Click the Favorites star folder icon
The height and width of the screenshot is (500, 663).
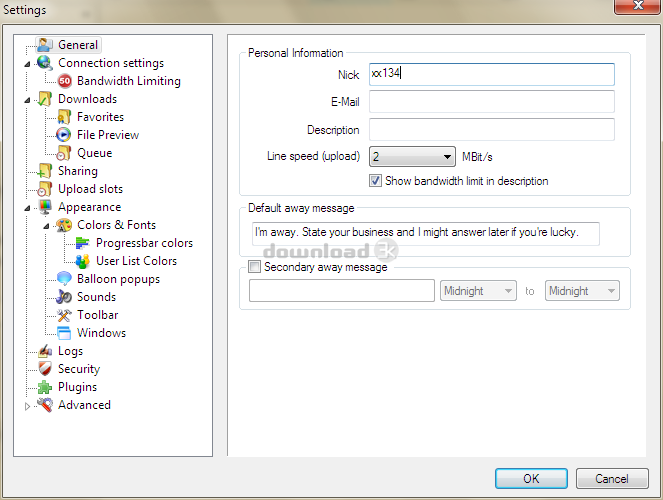point(64,117)
